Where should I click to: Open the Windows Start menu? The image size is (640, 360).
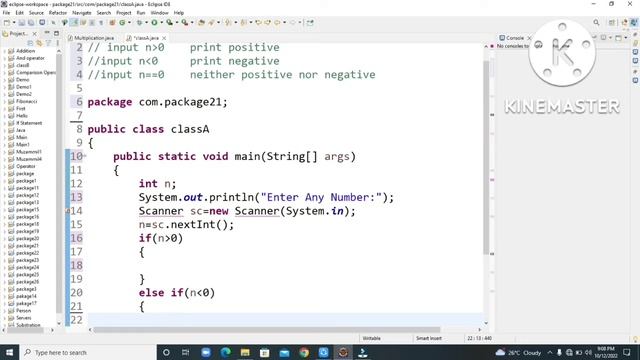tap(9, 352)
